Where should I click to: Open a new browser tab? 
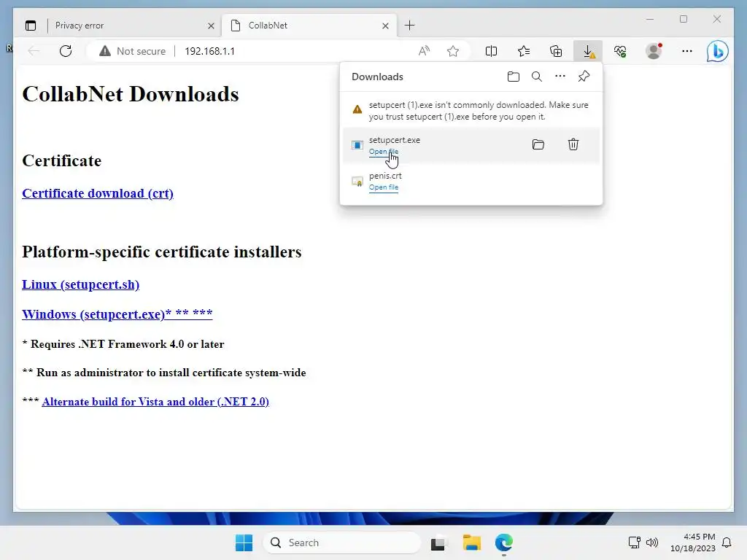410,26
